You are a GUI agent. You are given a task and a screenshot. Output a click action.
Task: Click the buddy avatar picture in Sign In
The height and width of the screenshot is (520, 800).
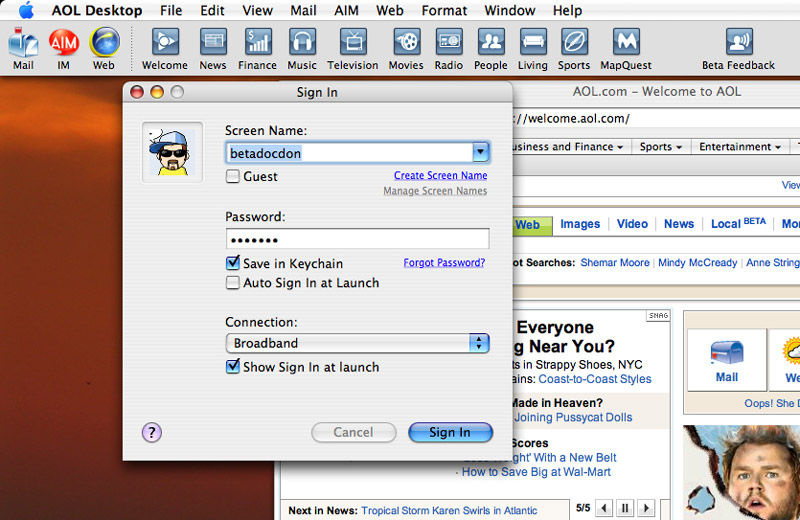(172, 152)
